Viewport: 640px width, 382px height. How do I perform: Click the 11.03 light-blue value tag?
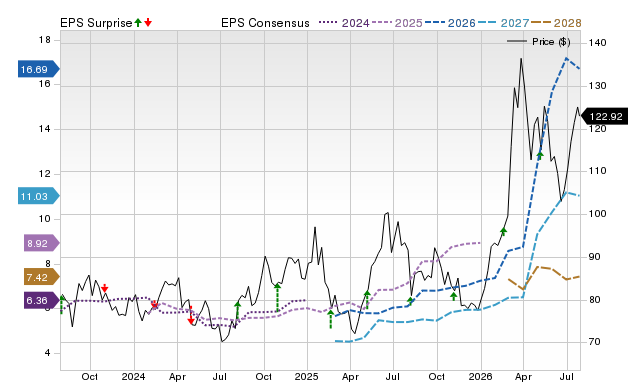(x=39, y=196)
